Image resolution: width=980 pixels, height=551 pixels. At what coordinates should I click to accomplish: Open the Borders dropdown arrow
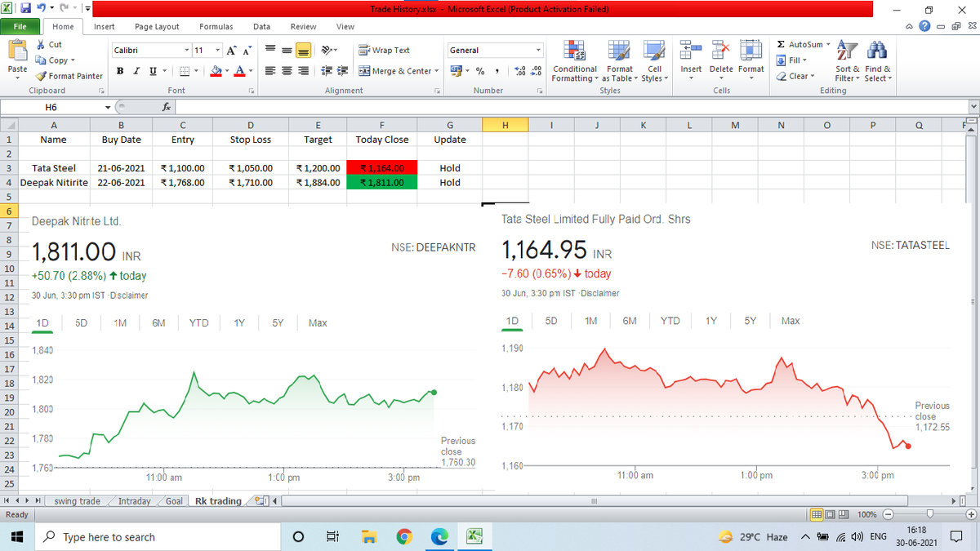click(196, 71)
